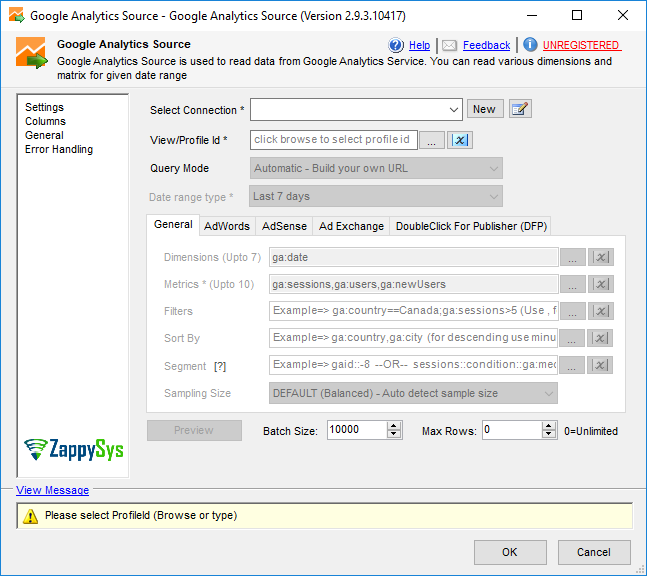Click the Max Rows value field
This screenshot has width=647, height=576.
(512, 430)
